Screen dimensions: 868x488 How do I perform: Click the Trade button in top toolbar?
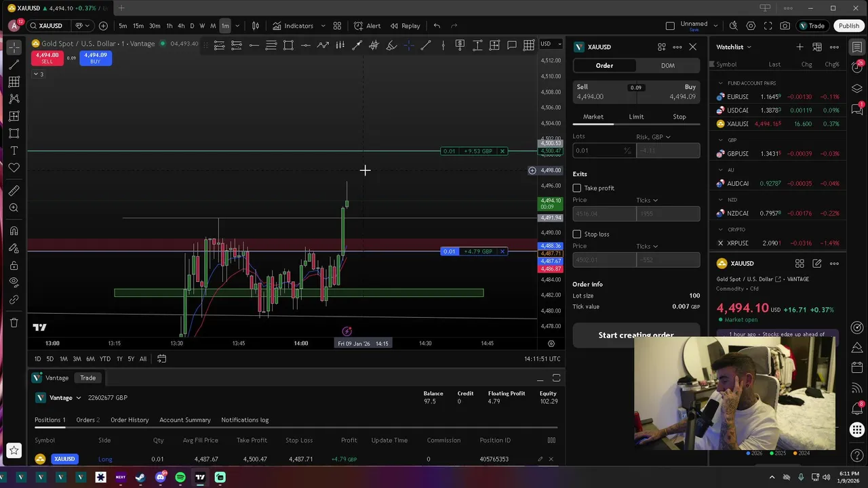tap(811, 26)
